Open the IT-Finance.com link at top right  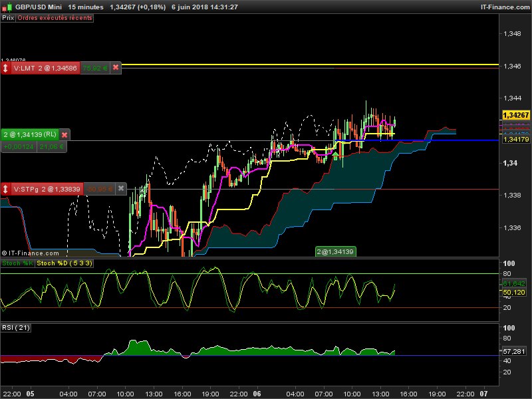tap(505, 7)
